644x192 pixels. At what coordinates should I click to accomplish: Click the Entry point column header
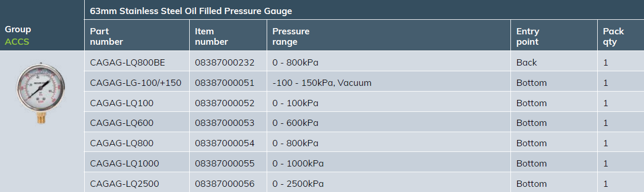point(528,36)
